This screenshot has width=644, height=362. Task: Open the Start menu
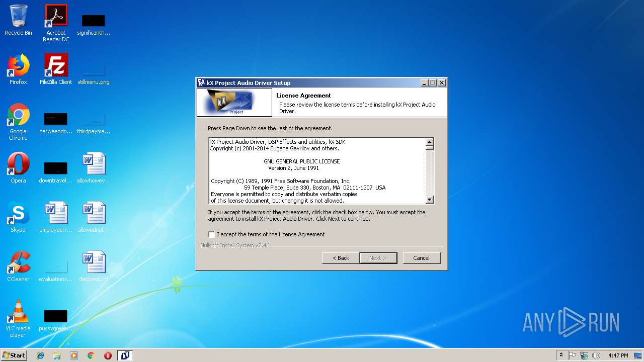click(x=14, y=355)
